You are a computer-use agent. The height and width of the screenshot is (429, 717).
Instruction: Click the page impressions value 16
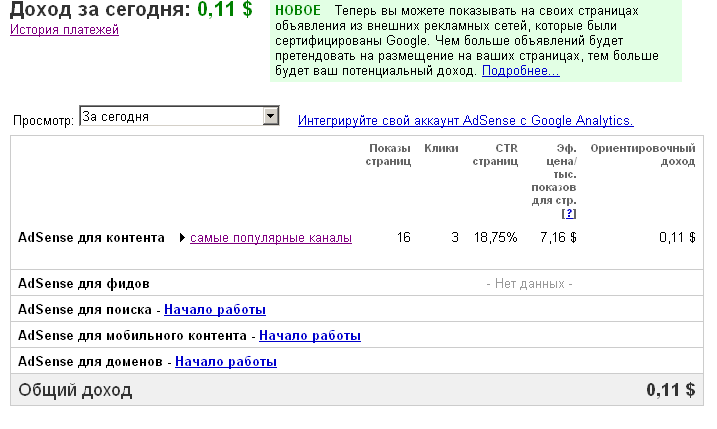[x=404, y=238]
